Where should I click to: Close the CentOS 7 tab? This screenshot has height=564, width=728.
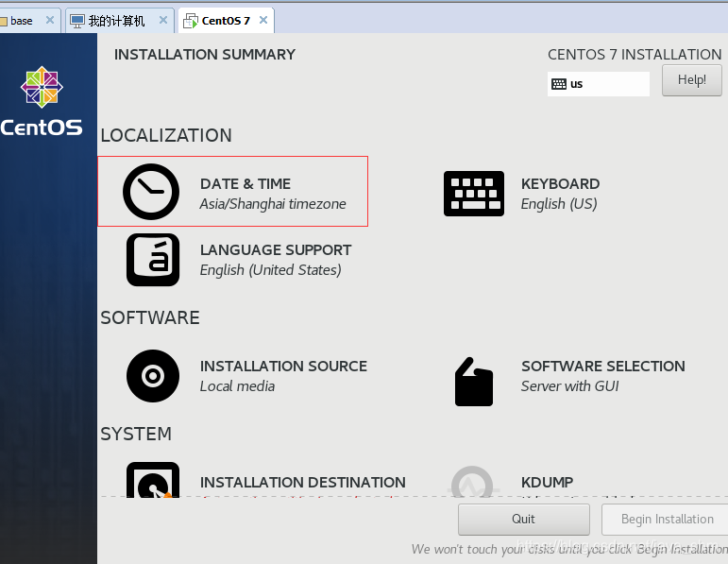[x=263, y=20]
